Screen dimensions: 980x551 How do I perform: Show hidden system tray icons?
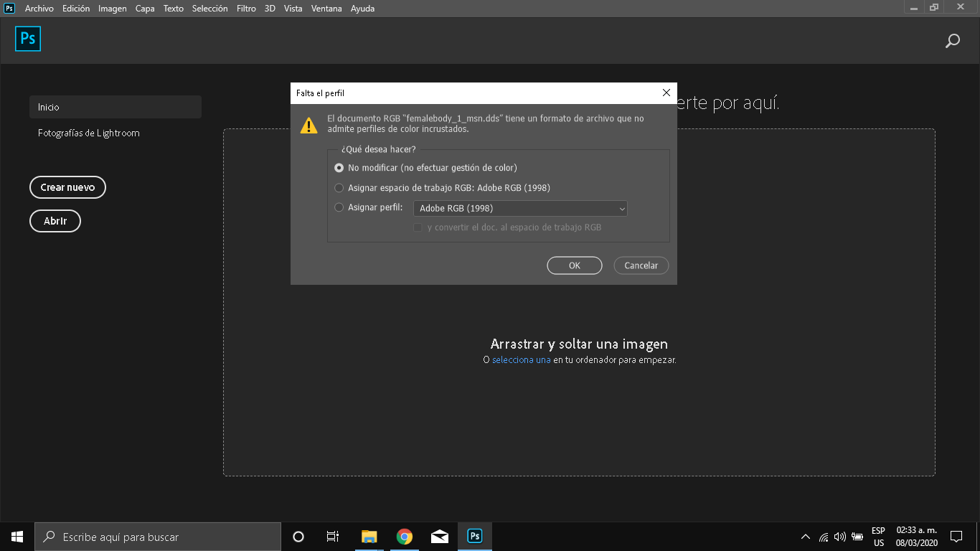pyautogui.click(x=806, y=537)
